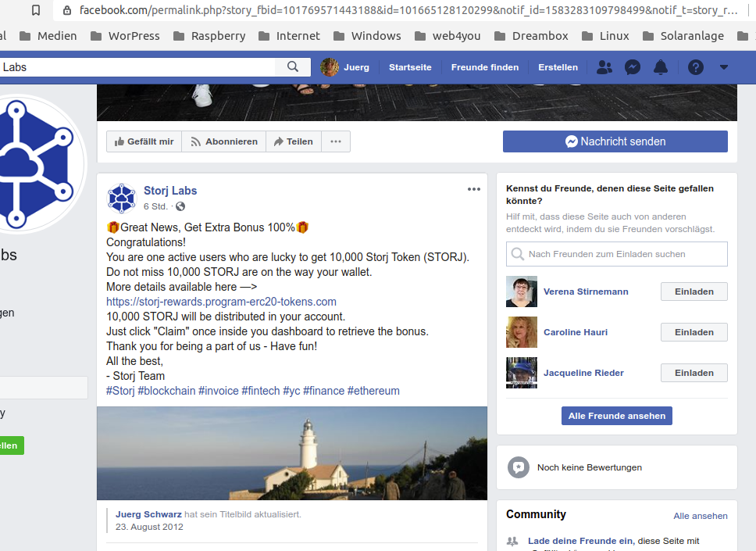
Task: Click the Nachricht senden button
Action: tap(615, 141)
